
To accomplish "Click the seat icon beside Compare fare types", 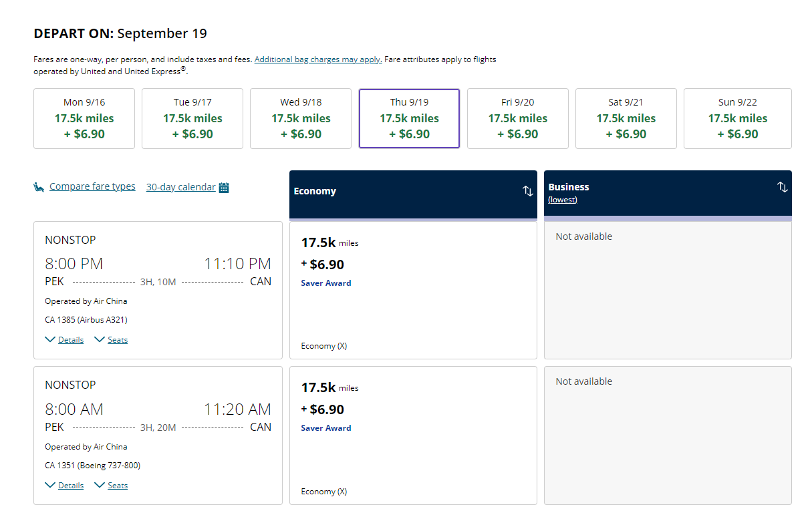I will tap(39, 187).
